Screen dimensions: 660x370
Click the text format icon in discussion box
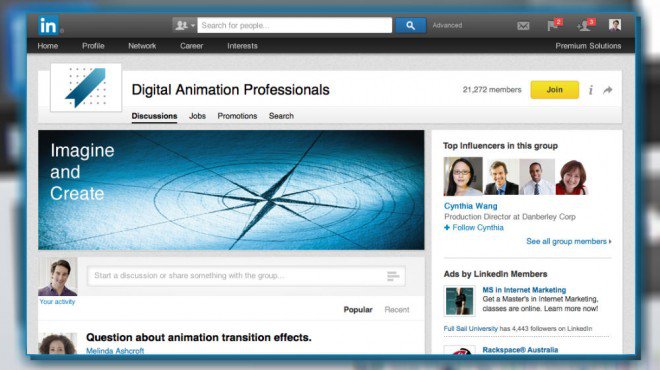(x=392, y=276)
